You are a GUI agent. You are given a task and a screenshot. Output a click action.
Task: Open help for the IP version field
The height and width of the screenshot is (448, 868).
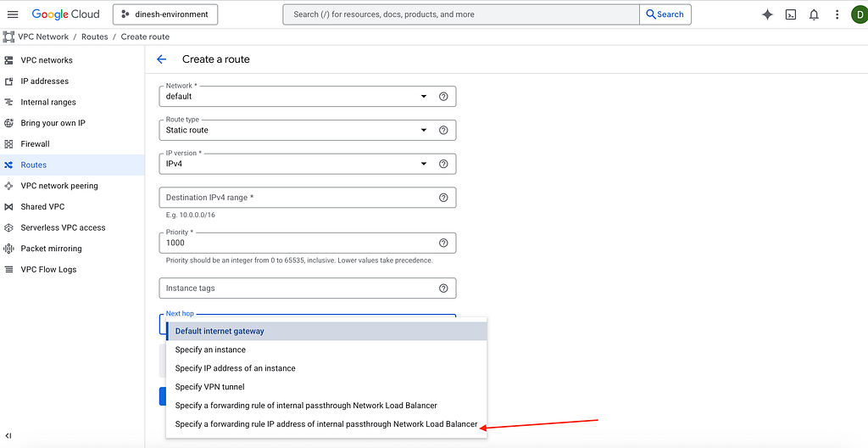tap(442, 164)
